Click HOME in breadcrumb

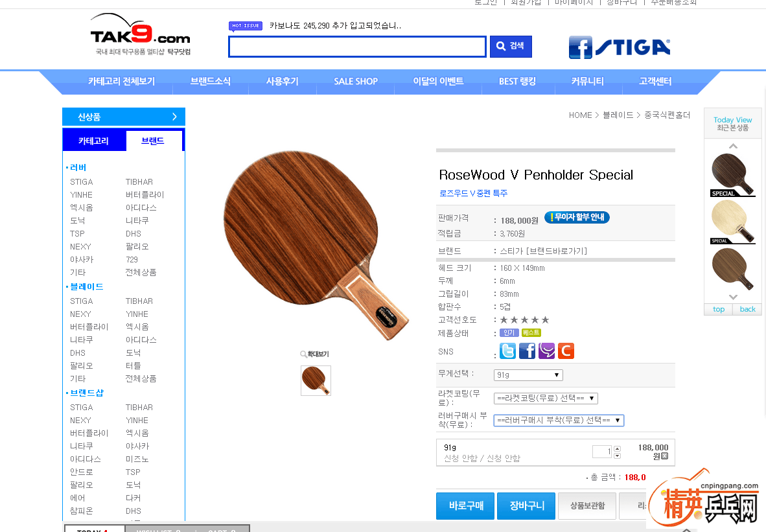point(581,115)
